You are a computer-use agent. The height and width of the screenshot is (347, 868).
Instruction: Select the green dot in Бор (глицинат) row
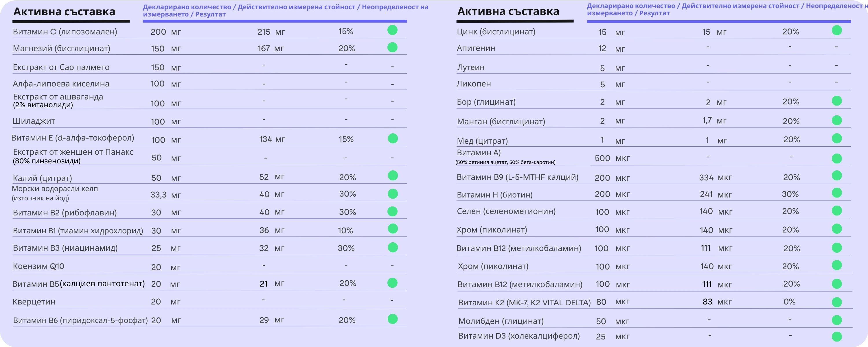837,101
